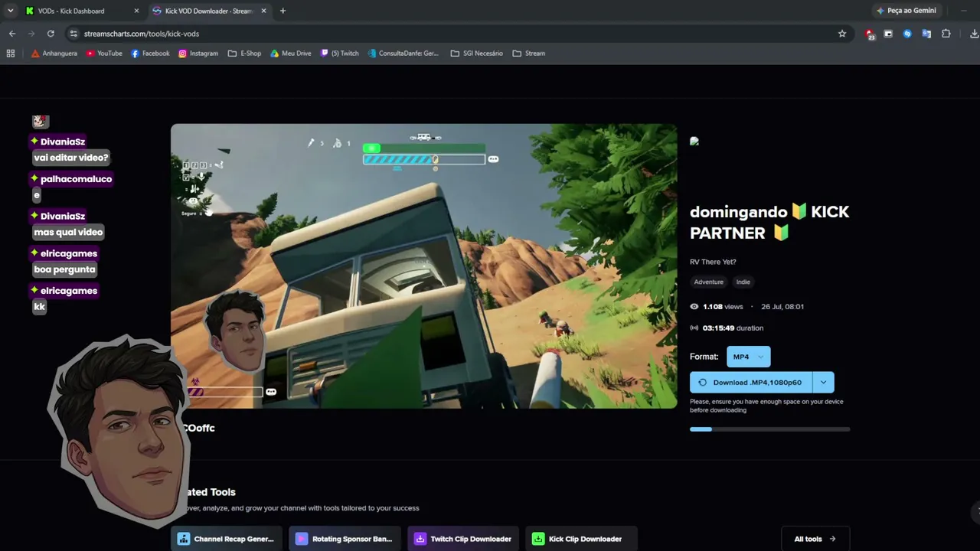Screen dimensions: 980x551
Task: Go back using browser back arrow
Action: (12, 34)
